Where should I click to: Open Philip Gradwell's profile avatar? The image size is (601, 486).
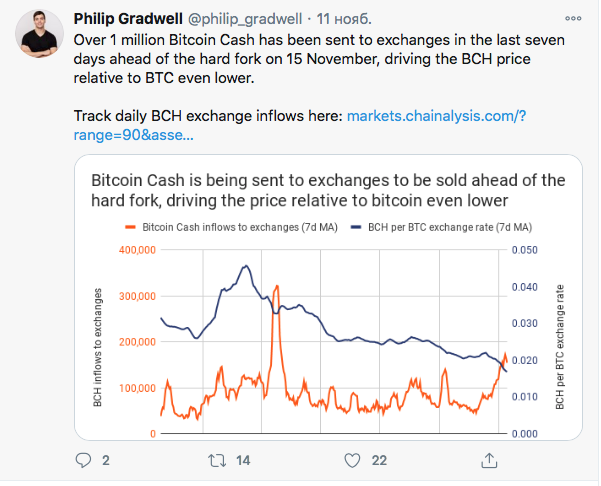click(x=41, y=38)
